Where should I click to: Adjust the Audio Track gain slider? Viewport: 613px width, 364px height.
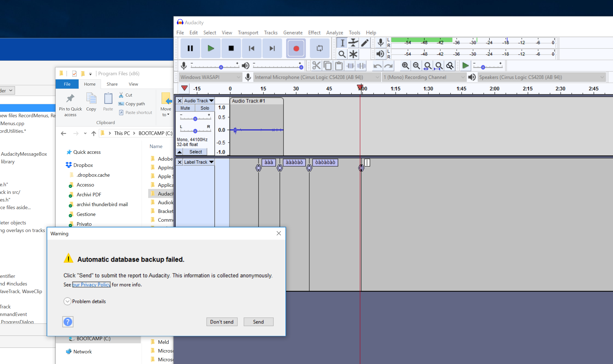coord(195,119)
